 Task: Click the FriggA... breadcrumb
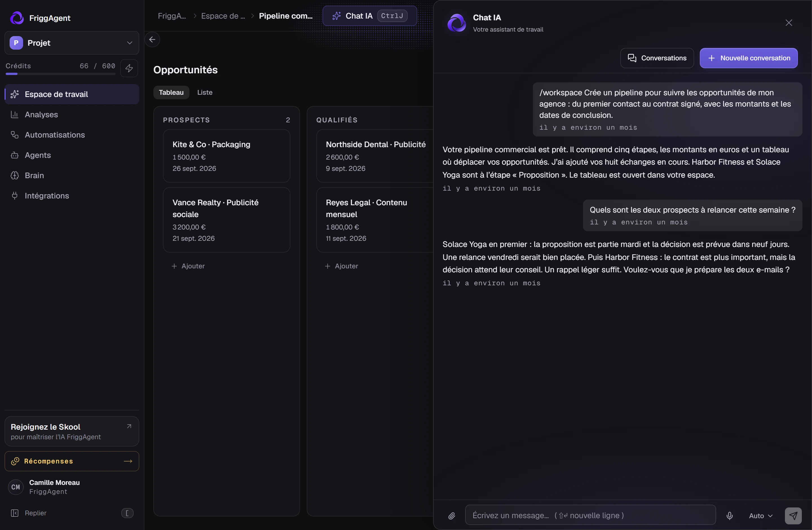(x=172, y=16)
